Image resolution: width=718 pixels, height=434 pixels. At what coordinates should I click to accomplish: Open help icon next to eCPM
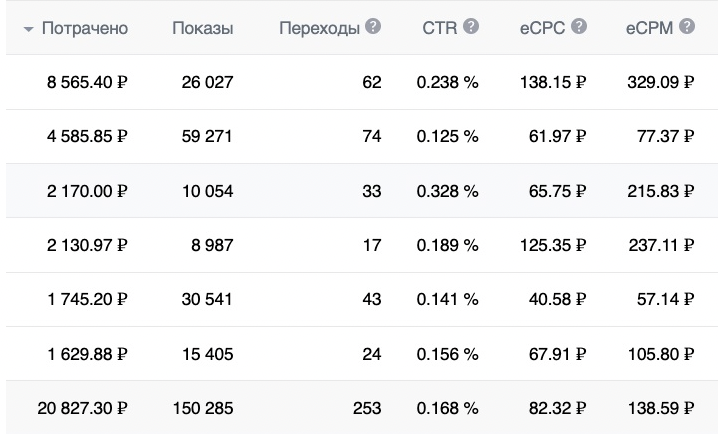point(687,26)
